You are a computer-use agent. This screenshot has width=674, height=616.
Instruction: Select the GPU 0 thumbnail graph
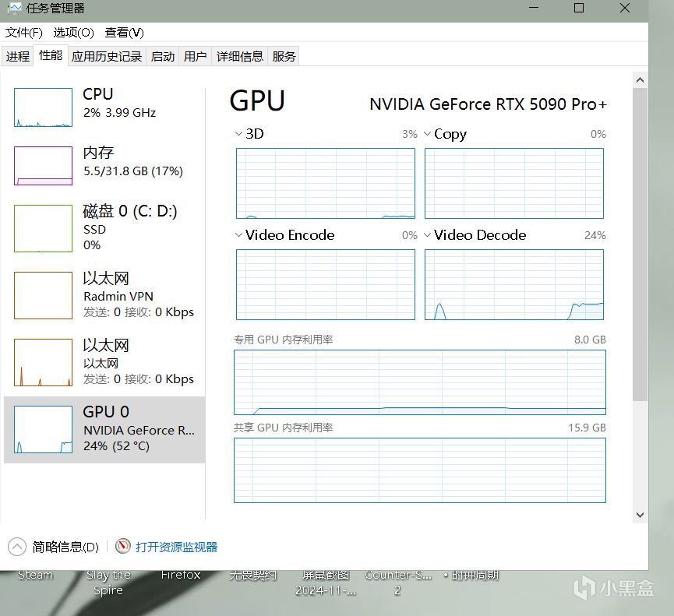coord(43,430)
